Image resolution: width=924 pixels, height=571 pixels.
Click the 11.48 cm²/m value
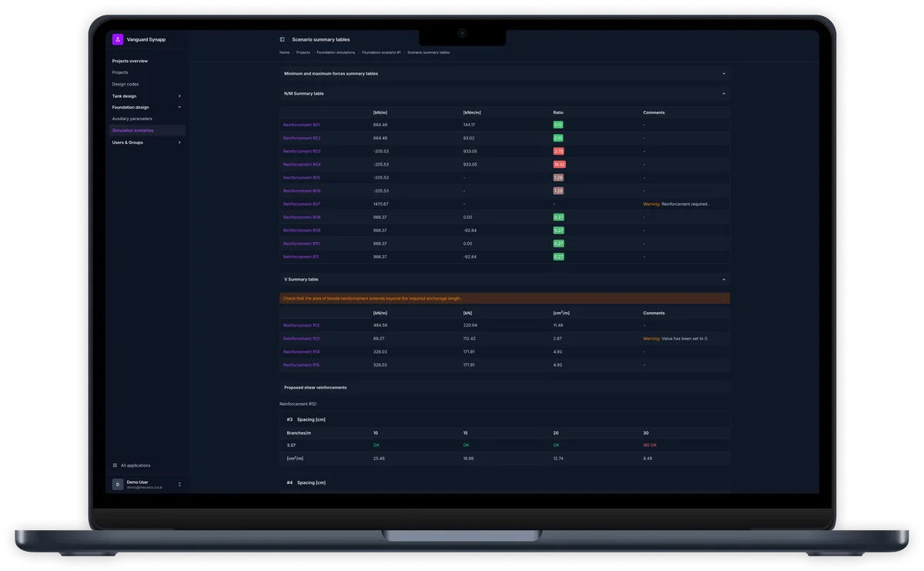pyautogui.click(x=558, y=325)
